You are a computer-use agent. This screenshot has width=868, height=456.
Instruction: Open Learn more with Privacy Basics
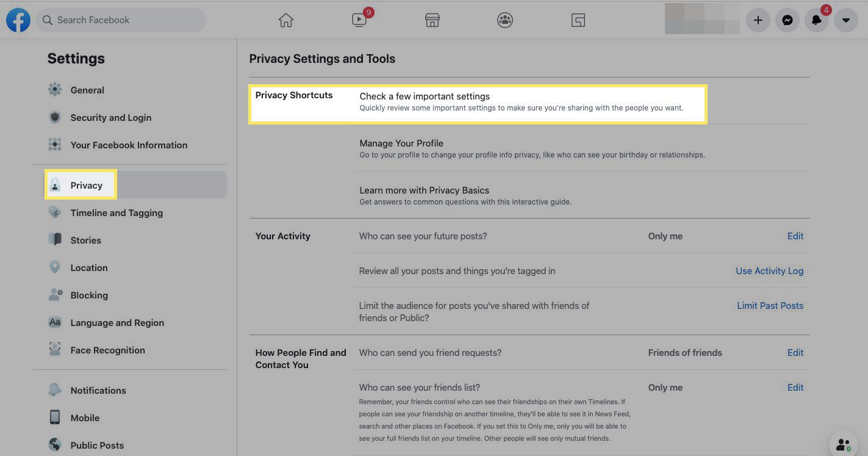[x=425, y=190]
